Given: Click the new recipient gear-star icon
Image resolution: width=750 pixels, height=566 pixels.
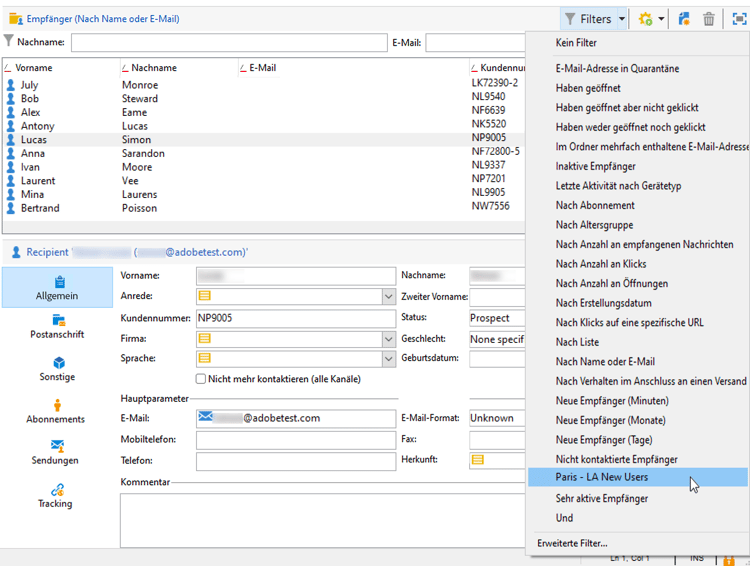Looking at the screenshot, I should (x=645, y=19).
